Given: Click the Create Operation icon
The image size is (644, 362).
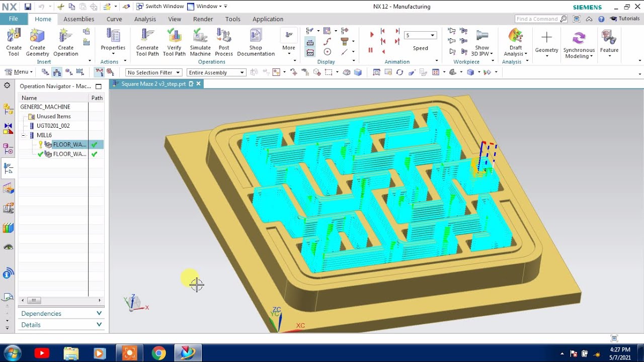Looking at the screenshot, I should (65, 42).
